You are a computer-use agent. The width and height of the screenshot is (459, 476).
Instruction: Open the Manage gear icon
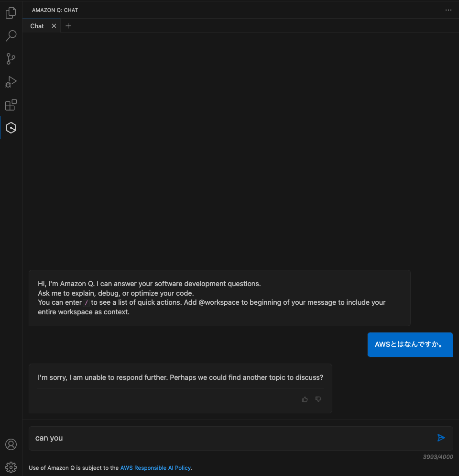tap(11, 467)
